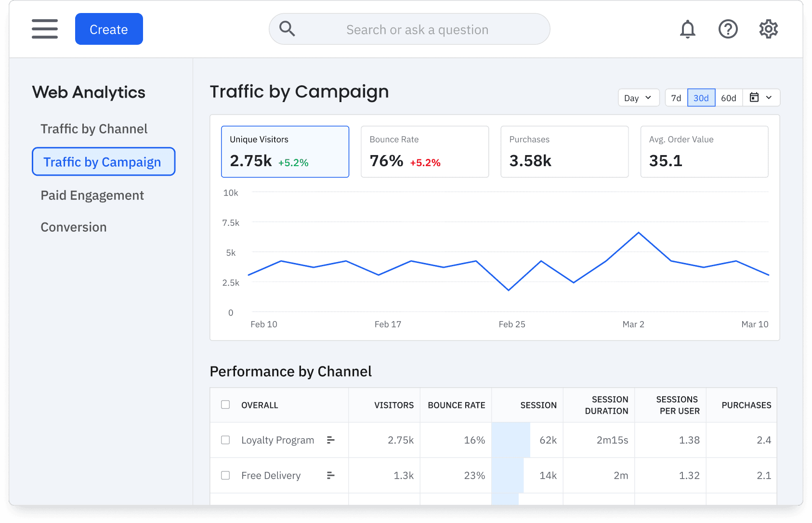This screenshot has width=812, height=523.
Task: Go to Traffic by Channel page
Action: pos(94,129)
